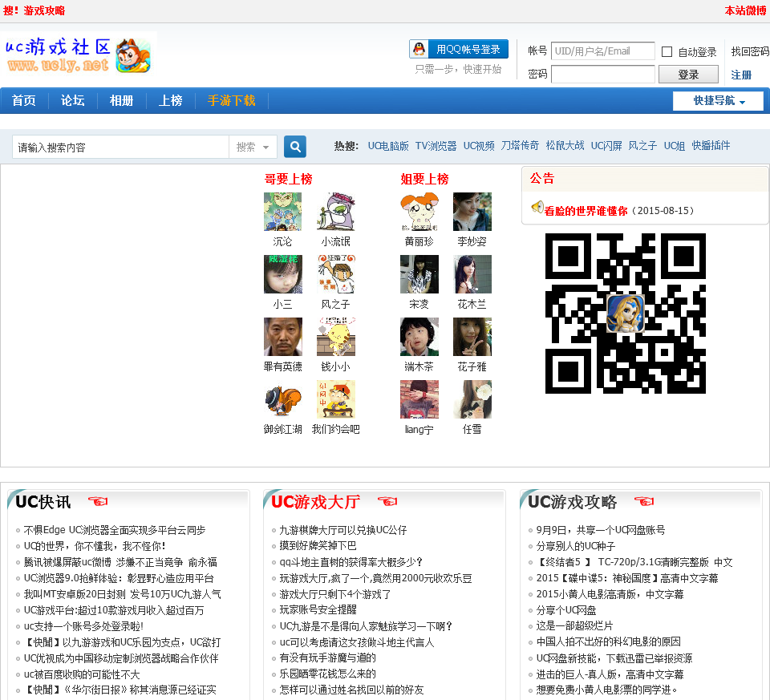Click the megaphone icon in 公告
This screenshot has width=770, height=700.
(x=537, y=207)
